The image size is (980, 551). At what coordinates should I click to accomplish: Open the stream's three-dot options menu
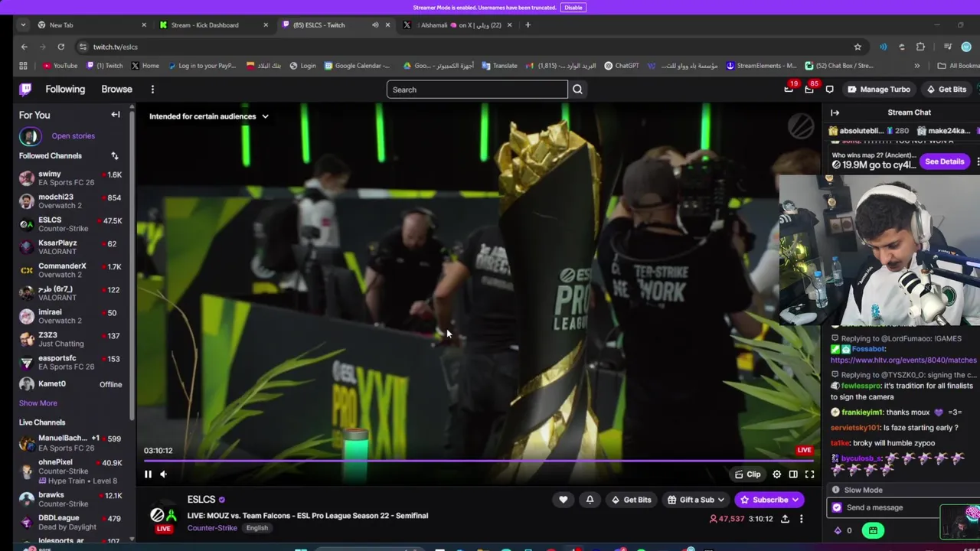pyautogui.click(x=801, y=519)
